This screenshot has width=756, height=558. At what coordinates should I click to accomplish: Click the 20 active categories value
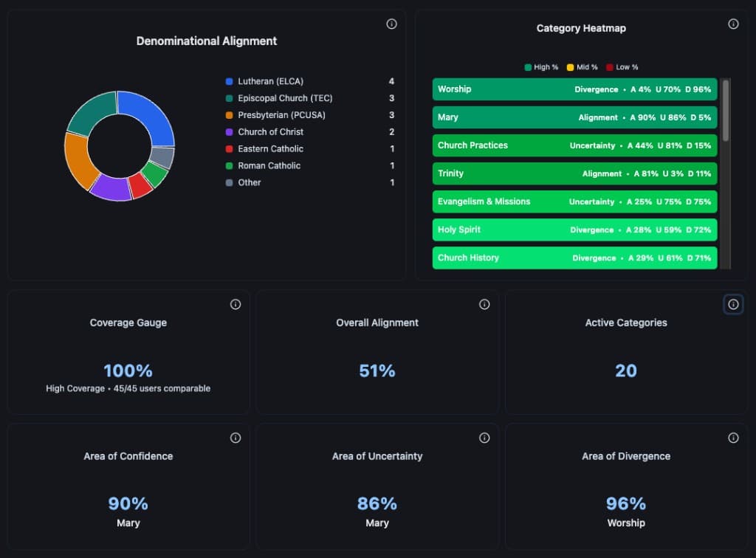626,371
